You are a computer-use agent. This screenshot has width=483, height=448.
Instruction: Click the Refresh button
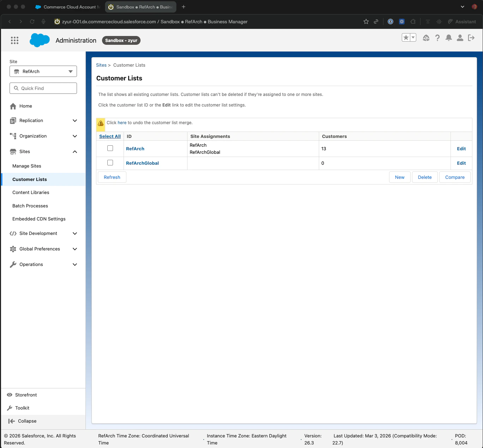112,177
